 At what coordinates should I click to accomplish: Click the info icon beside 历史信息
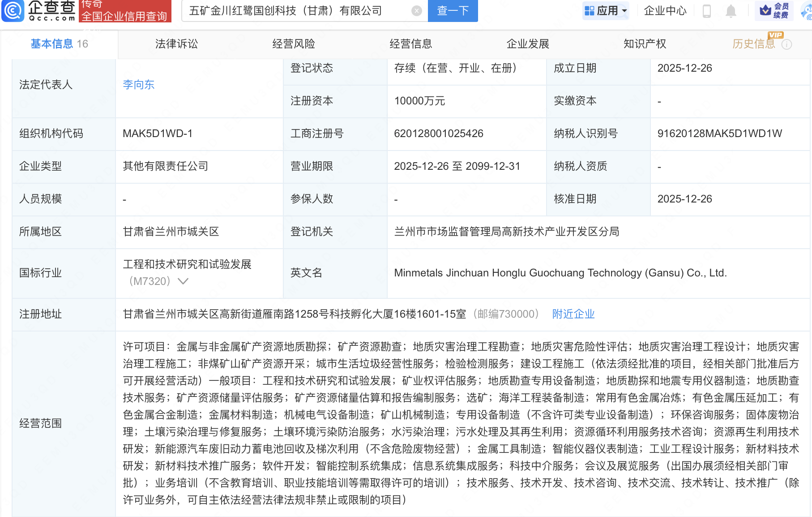pos(786,44)
